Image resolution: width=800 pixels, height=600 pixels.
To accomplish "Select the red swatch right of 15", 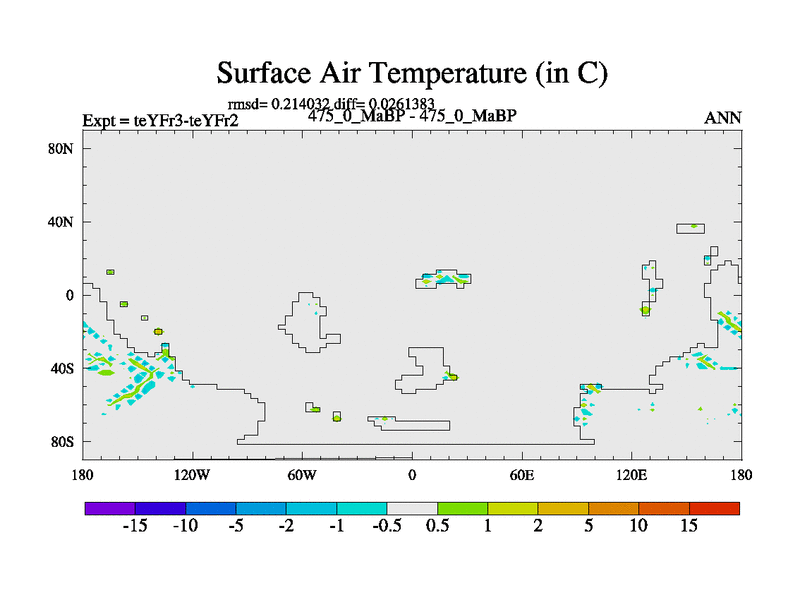I will (714, 508).
